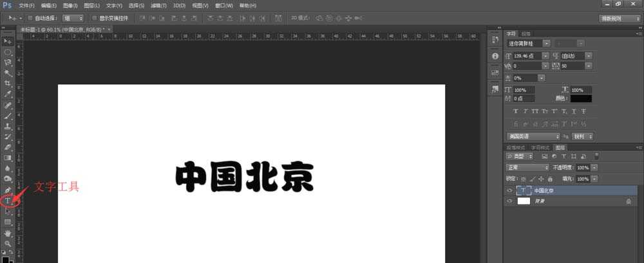Viewport: 644px width, 263px height.
Task: Click the 139.46 点 font size field
Action: [527, 56]
